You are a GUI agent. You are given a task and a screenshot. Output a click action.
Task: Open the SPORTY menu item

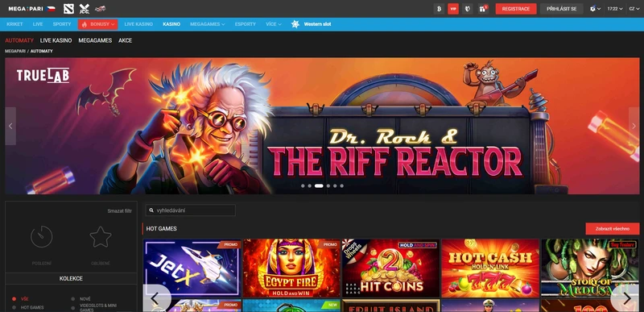click(x=62, y=24)
